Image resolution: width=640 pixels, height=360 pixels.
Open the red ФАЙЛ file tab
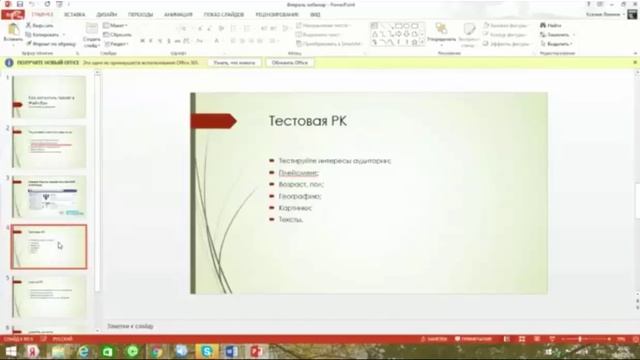click(13, 15)
